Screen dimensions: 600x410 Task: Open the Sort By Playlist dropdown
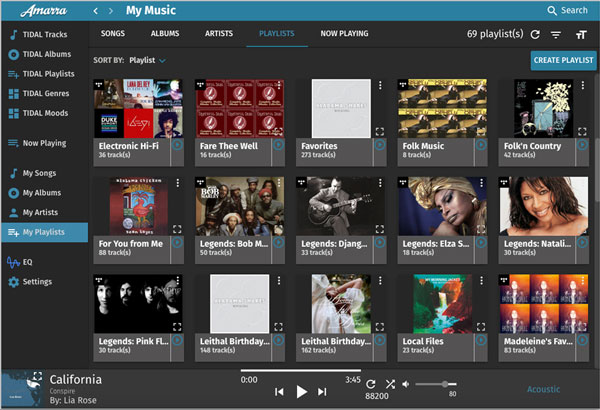pos(147,60)
